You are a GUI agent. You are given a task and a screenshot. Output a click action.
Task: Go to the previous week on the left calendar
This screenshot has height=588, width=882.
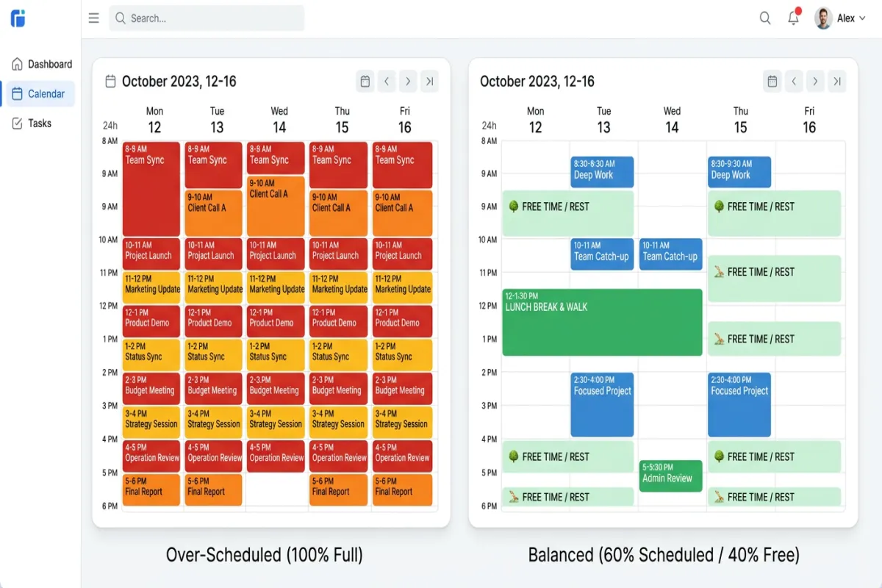387,81
